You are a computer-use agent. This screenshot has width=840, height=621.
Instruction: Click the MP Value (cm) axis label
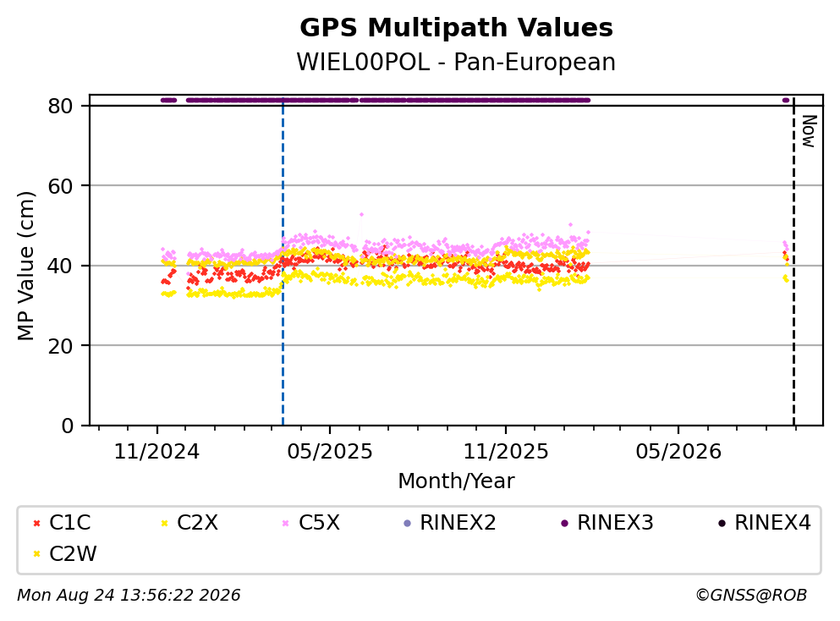click(x=25, y=266)
